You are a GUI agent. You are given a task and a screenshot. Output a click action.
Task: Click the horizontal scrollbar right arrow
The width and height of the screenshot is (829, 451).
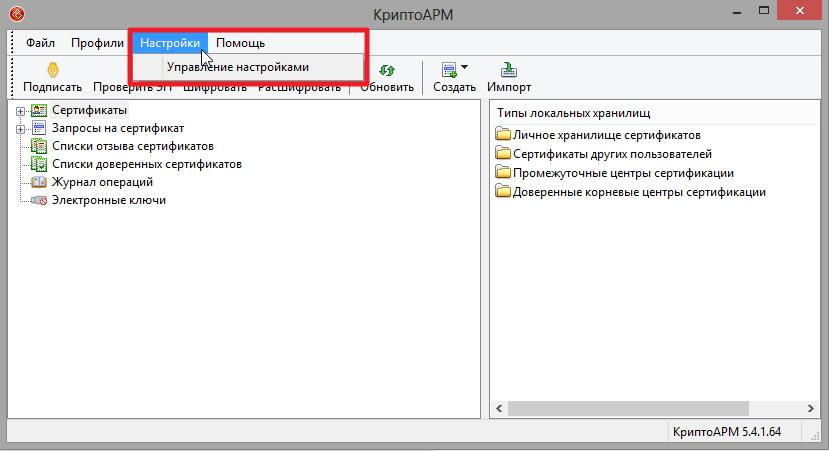(x=810, y=408)
